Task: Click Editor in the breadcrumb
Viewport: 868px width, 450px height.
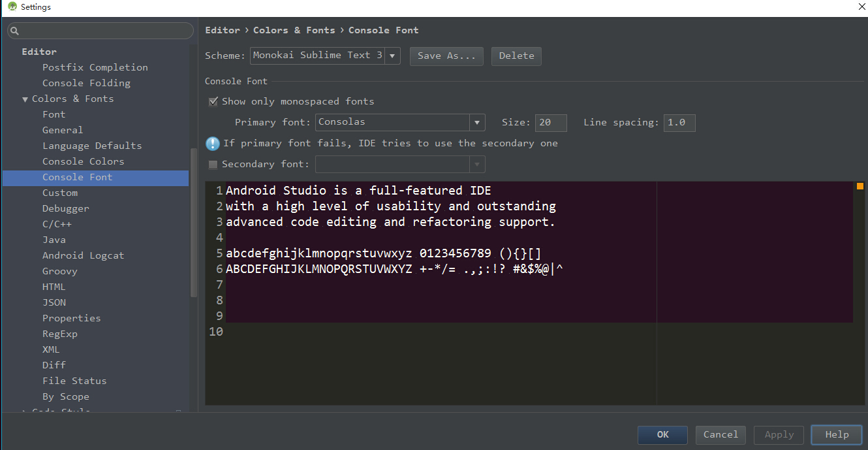Action: point(223,30)
